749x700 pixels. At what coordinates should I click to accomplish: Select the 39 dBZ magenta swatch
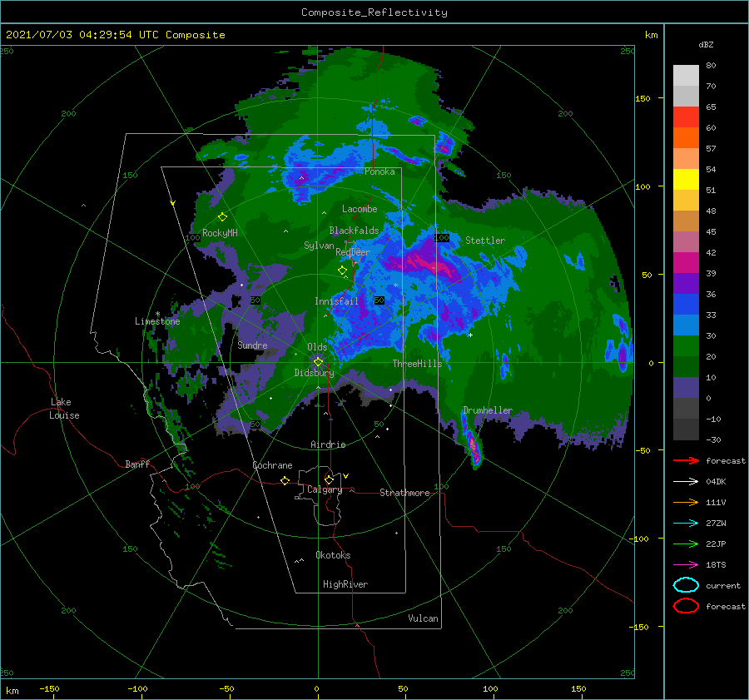click(686, 262)
